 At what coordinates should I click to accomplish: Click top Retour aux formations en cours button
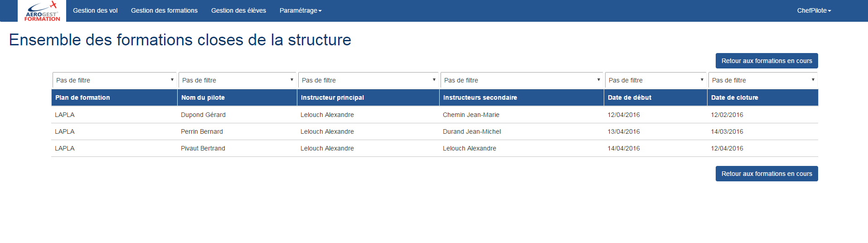766,61
